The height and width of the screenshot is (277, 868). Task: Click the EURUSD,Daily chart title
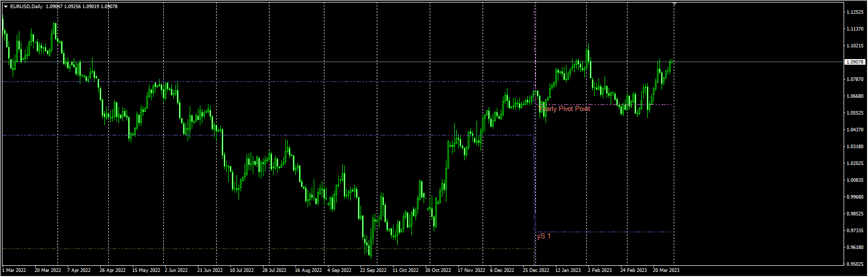(x=26, y=7)
